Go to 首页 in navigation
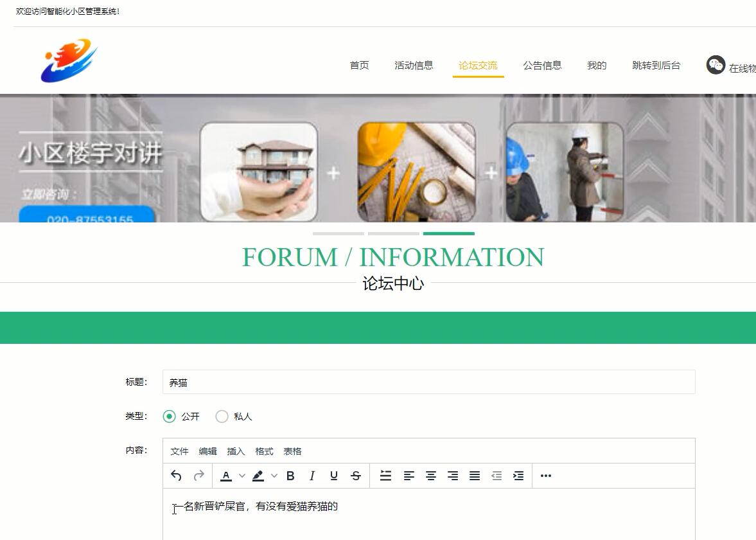This screenshot has height=540, width=756. coord(359,65)
